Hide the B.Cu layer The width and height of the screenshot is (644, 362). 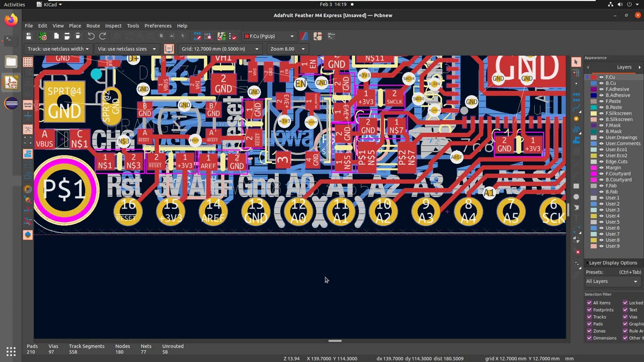(x=601, y=83)
